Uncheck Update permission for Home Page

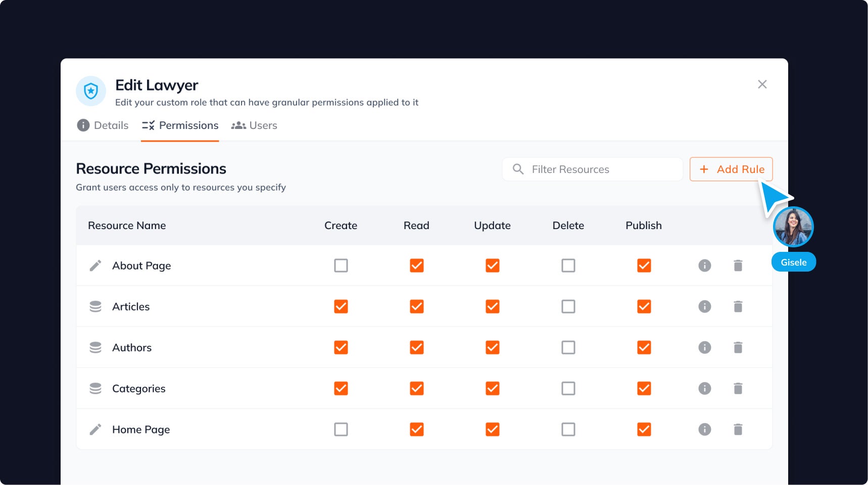tap(493, 429)
